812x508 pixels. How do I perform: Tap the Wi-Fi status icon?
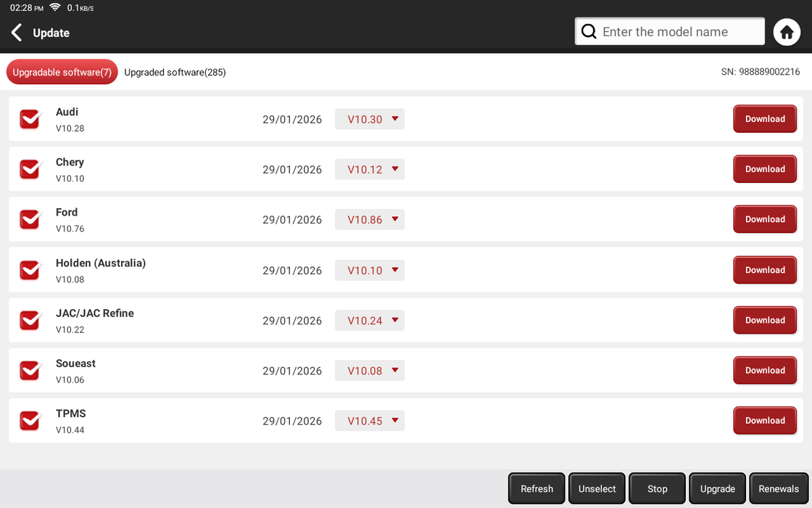pos(55,7)
